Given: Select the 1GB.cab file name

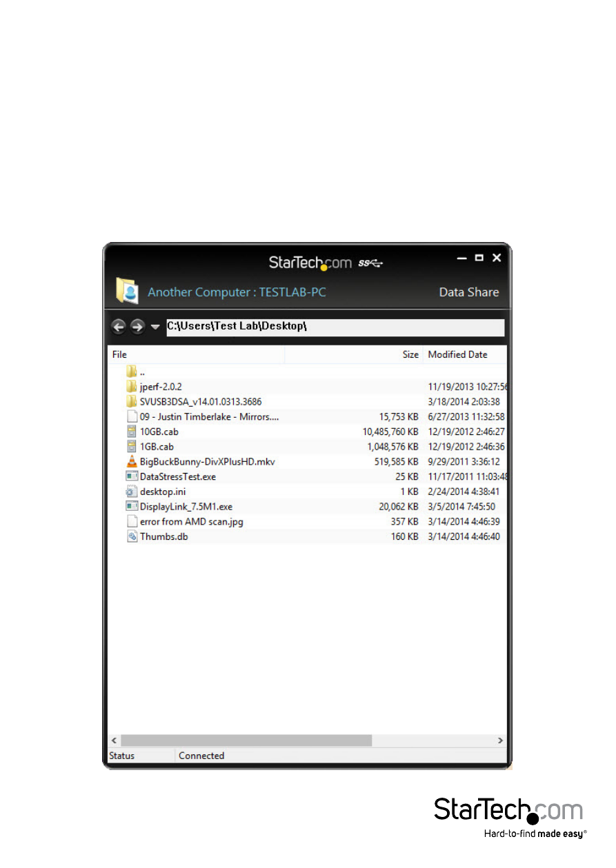Looking at the screenshot, I should pos(157,446).
